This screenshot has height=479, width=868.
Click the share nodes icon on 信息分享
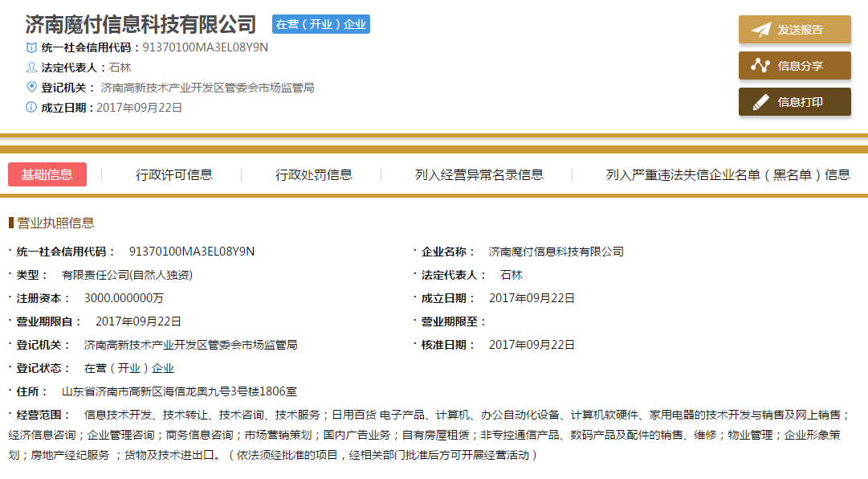point(760,66)
